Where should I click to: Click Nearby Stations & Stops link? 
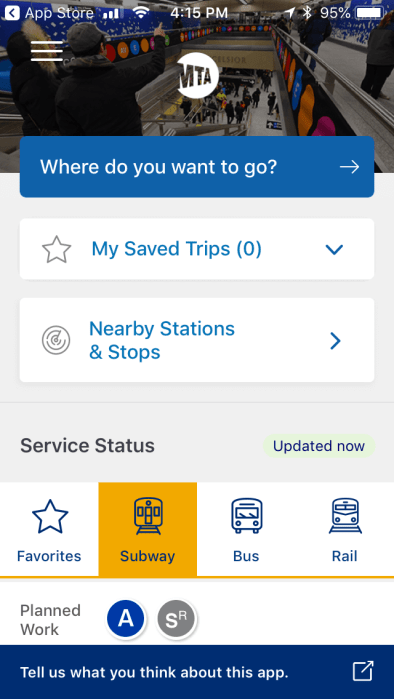point(197,340)
